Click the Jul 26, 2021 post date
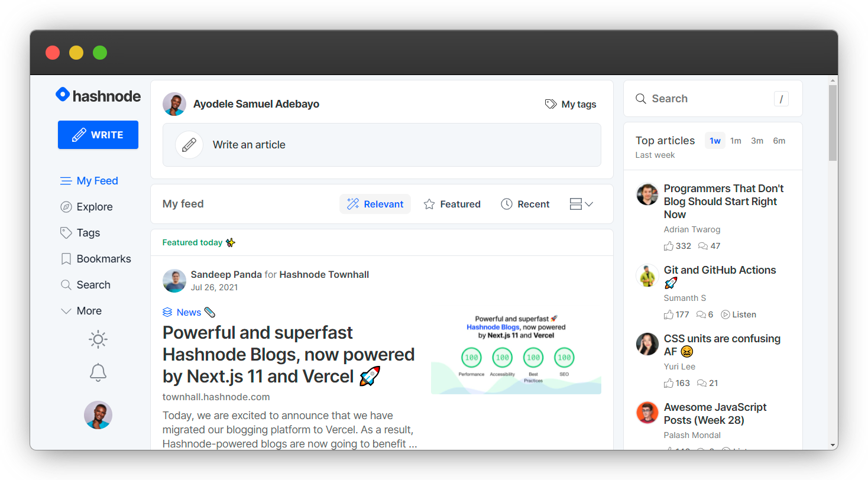The width and height of the screenshot is (868, 480). pos(215,287)
